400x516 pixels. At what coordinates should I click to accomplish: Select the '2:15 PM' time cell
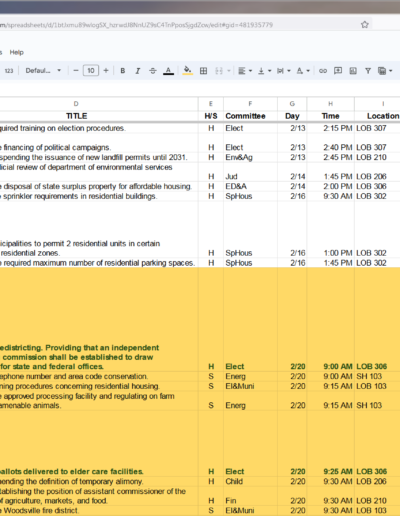pos(331,128)
